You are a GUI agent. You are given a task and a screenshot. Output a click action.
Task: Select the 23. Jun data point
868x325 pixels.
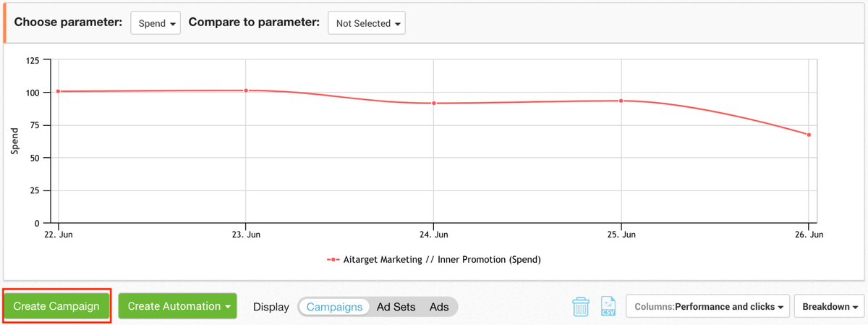246,90
